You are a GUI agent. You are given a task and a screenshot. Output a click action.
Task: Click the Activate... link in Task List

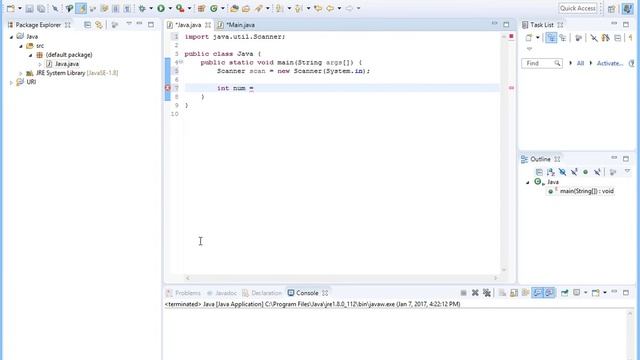tap(610, 63)
